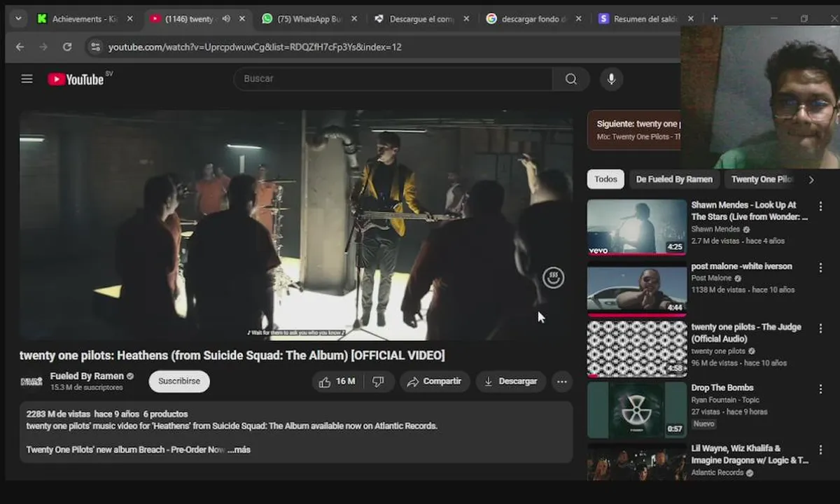The width and height of the screenshot is (840, 504).
Task: Subscribe using Suscribirse button
Action: click(179, 381)
